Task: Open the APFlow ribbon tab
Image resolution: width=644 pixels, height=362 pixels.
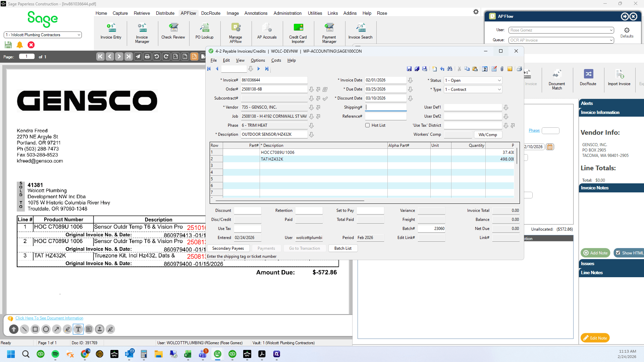Action: click(x=188, y=13)
